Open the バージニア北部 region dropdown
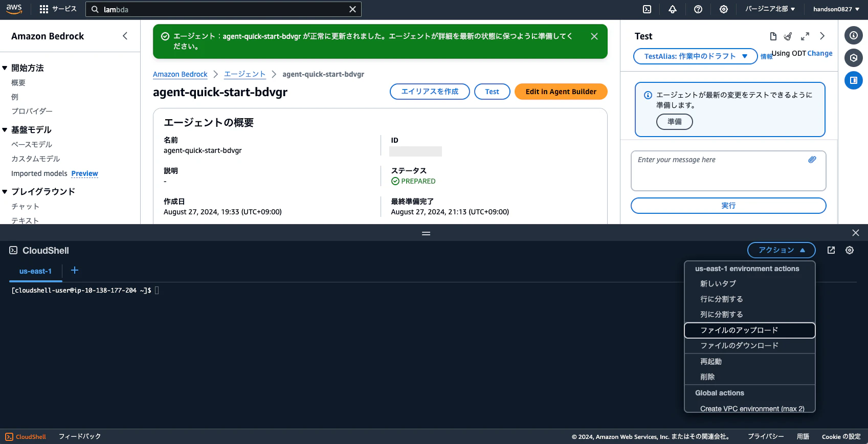This screenshot has width=868, height=444. (770, 9)
